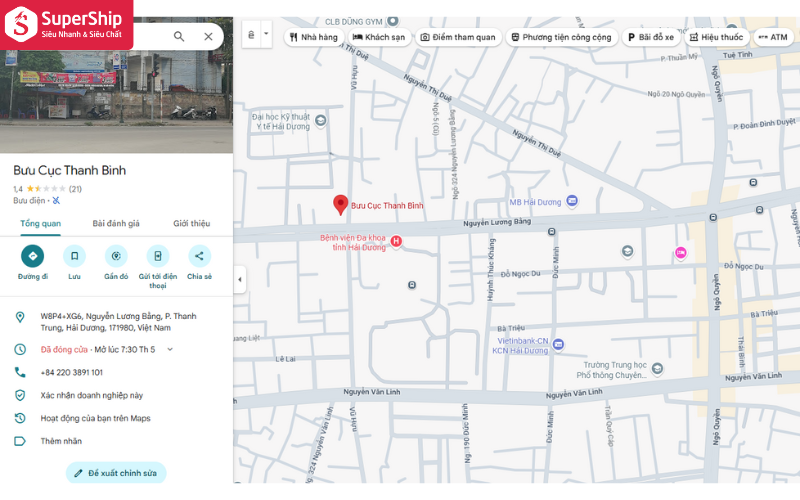Filter map by Điểm tham quan

click(458, 37)
